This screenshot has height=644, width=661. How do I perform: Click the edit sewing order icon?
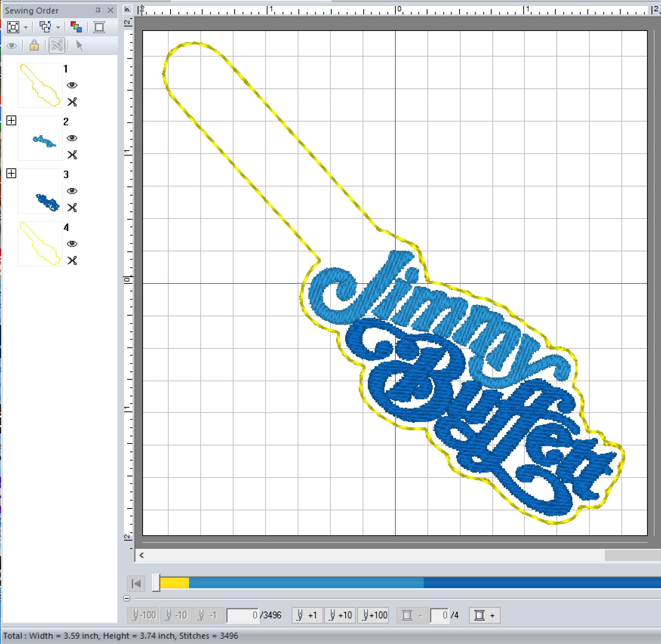(x=46, y=27)
